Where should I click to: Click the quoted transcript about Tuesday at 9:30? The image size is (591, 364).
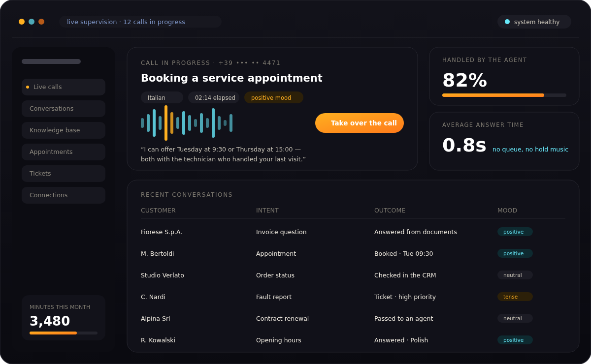point(223,154)
